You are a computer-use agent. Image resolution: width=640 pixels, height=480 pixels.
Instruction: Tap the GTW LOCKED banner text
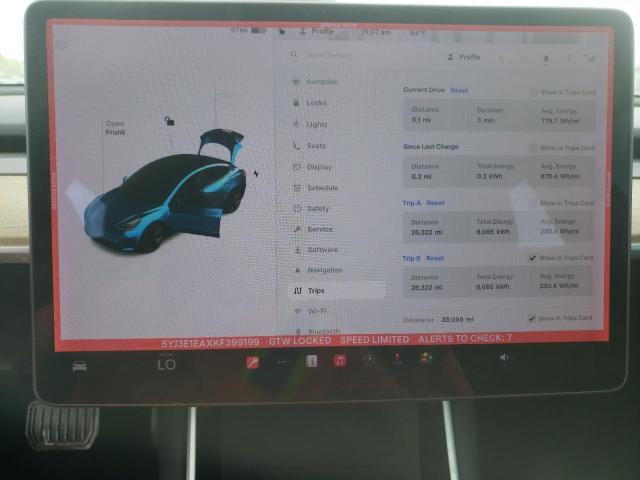point(300,340)
